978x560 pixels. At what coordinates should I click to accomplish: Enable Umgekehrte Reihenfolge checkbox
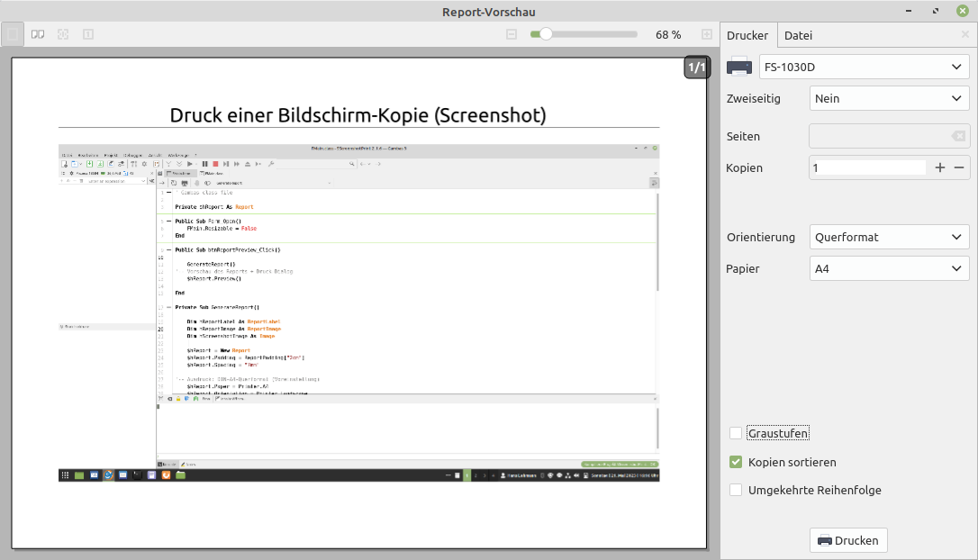737,491
